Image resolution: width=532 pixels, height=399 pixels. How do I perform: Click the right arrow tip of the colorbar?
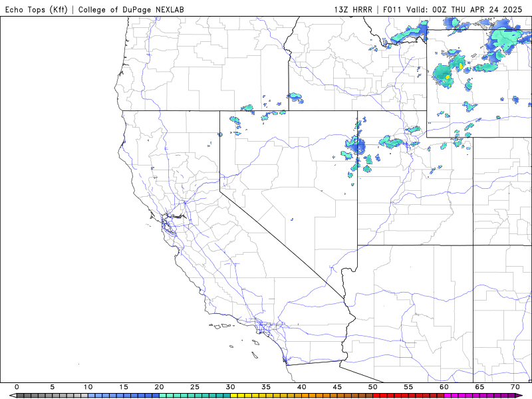519,396
